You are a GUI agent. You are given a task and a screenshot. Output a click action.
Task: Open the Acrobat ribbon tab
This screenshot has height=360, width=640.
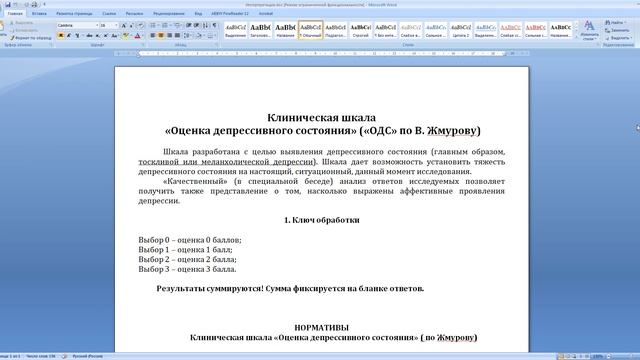(x=266, y=13)
